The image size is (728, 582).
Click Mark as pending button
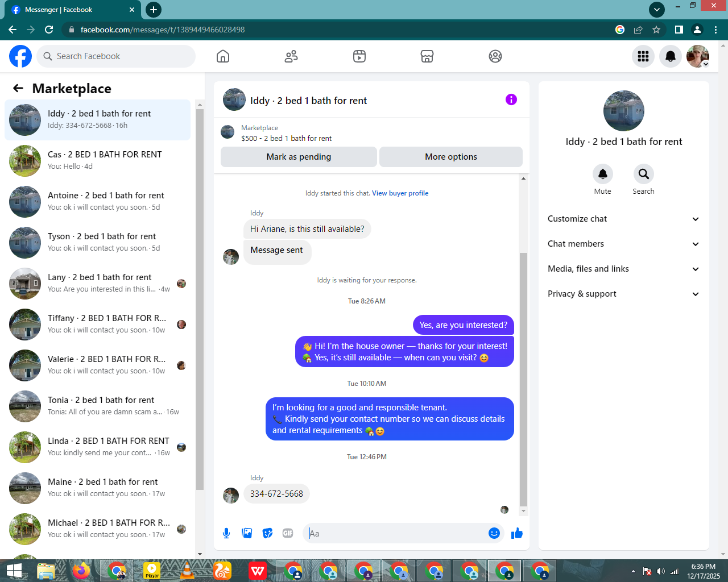[299, 157]
